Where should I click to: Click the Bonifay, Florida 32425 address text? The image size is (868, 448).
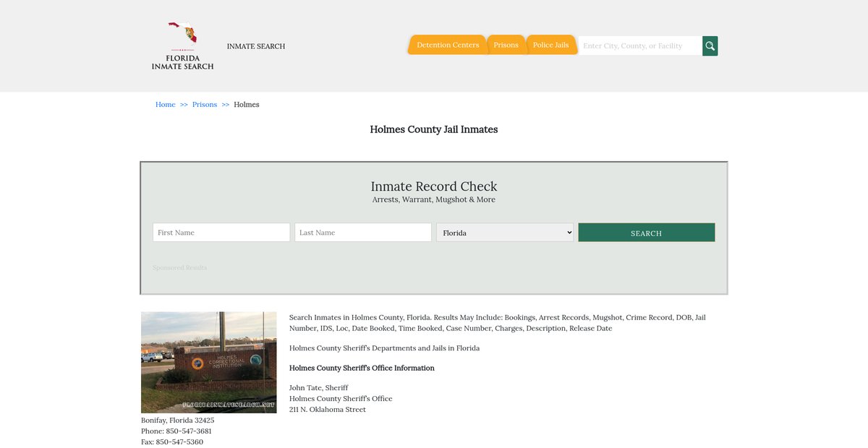coord(178,420)
